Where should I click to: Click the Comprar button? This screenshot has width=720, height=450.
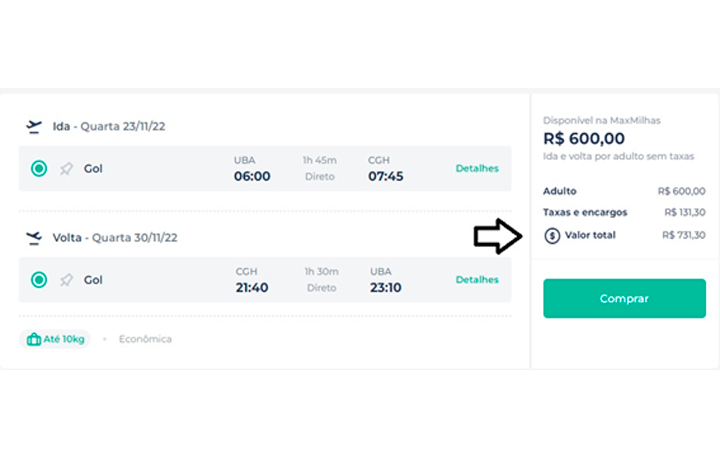pyautogui.click(x=624, y=298)
